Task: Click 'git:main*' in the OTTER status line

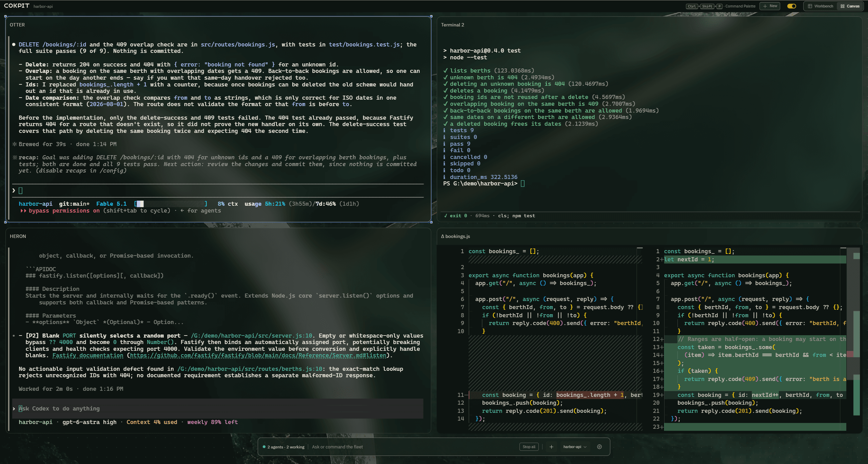Action: click(x=74, y=204)
